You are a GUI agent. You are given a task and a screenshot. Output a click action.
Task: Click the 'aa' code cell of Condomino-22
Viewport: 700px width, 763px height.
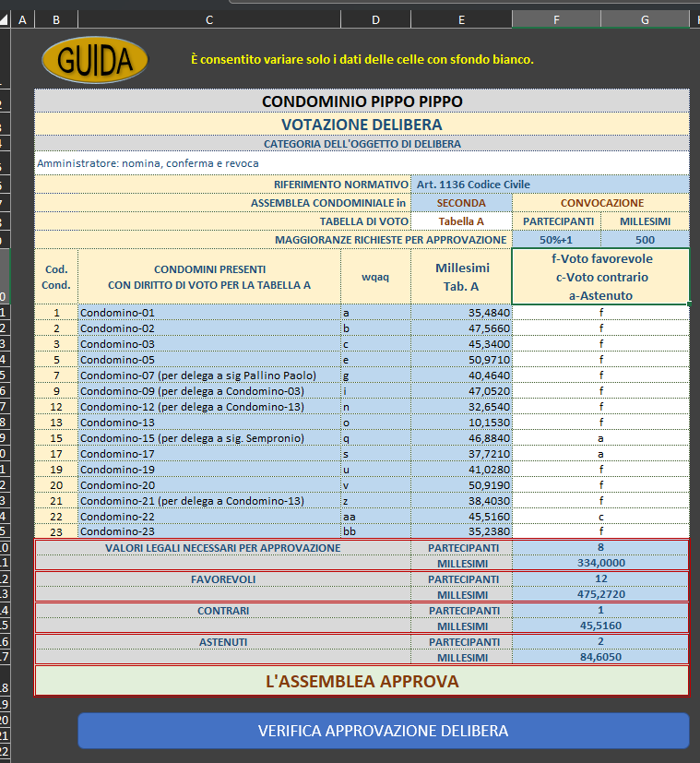point(375,517)
